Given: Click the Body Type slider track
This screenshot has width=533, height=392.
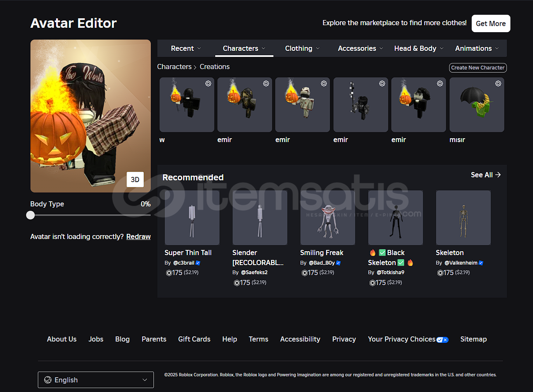Looking at the screenshot, I should pos(90,215).
